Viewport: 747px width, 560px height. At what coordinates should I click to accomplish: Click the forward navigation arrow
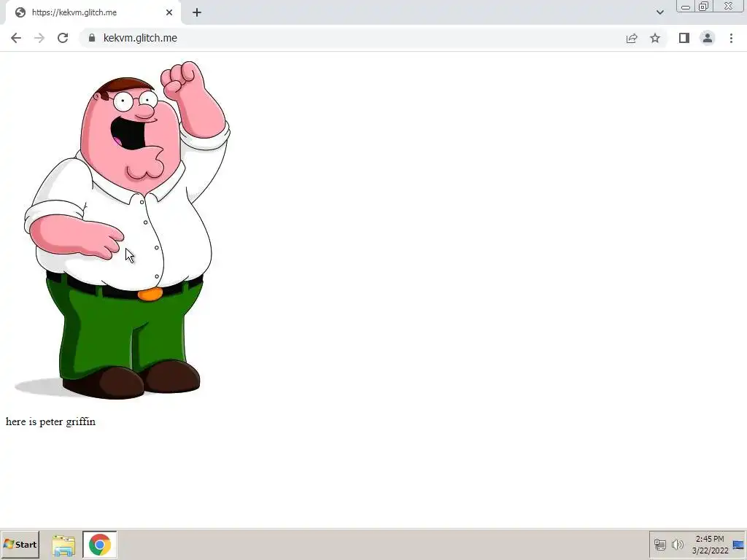click(x=39, y=38)
